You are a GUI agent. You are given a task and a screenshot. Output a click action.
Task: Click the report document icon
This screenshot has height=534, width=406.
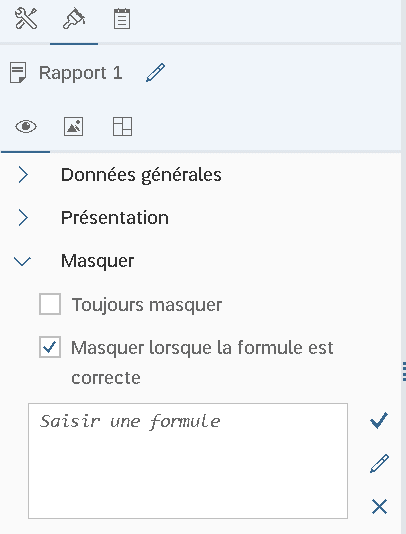point(18,72)
